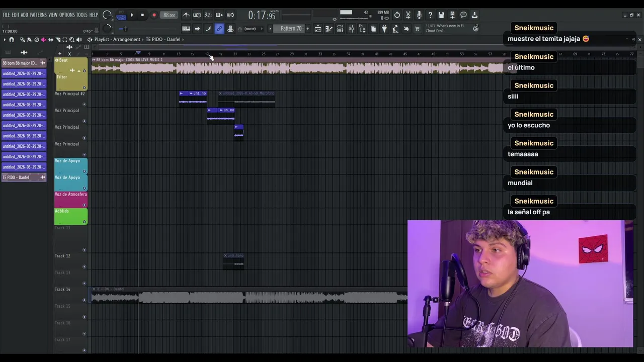This screenshot has height=362, width=644.
Task: Select the Slice tool
Action: (x=58, y=40)
